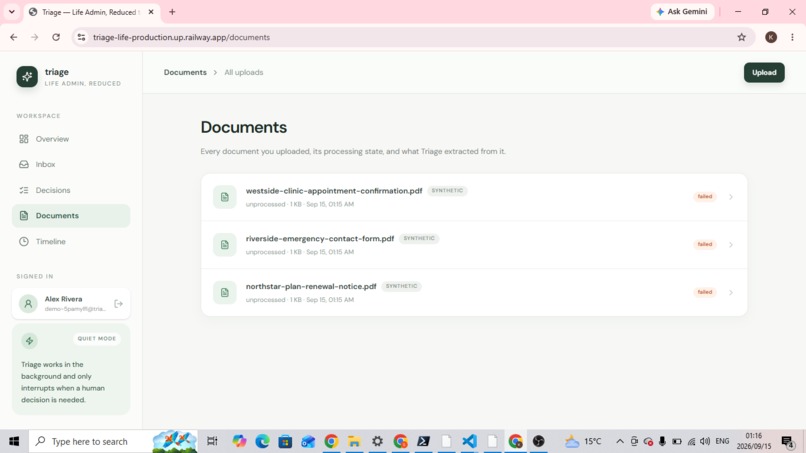Click Alex Rivera's avatar icon
Screen dimensions: 806x453
[x=28, y=303]
